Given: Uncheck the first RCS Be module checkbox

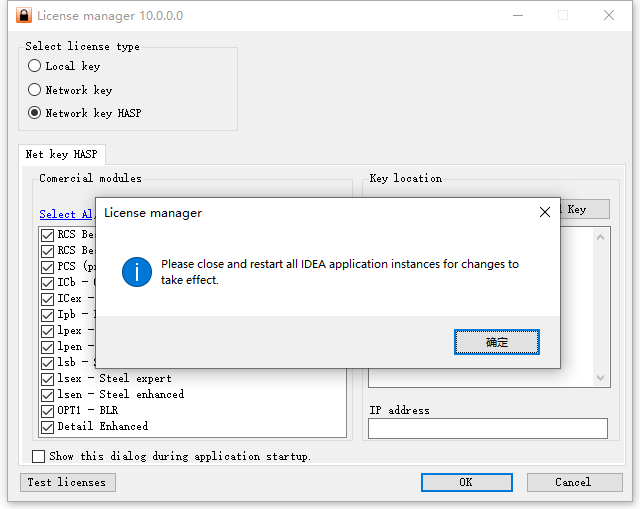Looking at the screenshot, I should (47, 235).
